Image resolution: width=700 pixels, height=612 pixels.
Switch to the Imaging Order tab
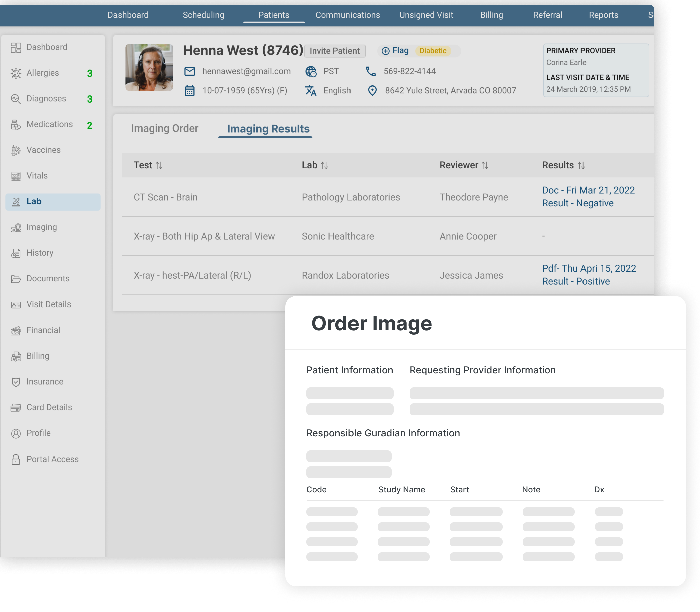[x=165, y=129]
